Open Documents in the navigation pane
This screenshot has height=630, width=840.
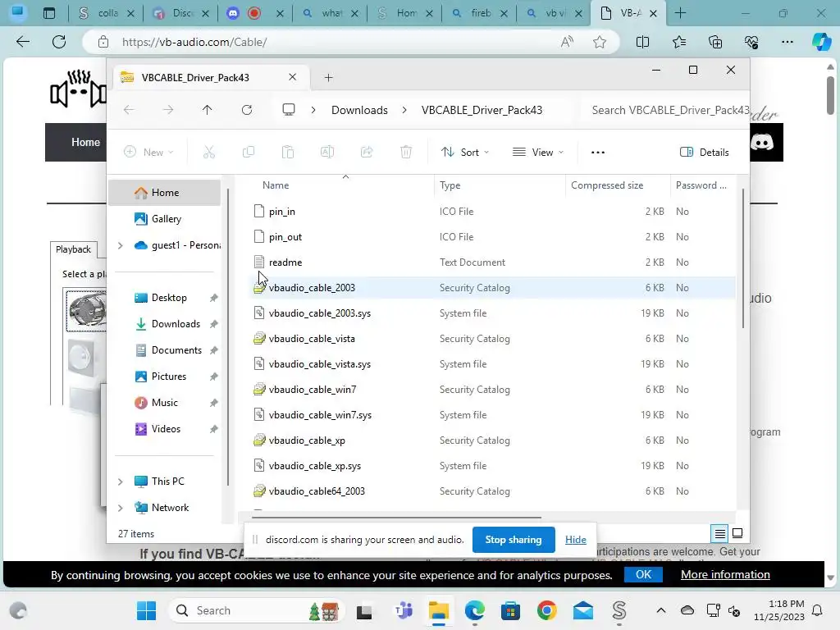pos(164,349)
